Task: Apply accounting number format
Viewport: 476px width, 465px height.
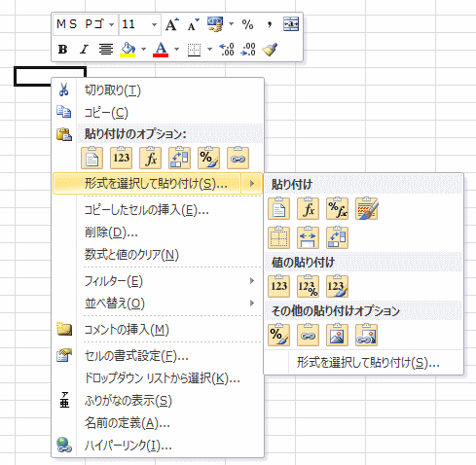Action: [215, 24]
